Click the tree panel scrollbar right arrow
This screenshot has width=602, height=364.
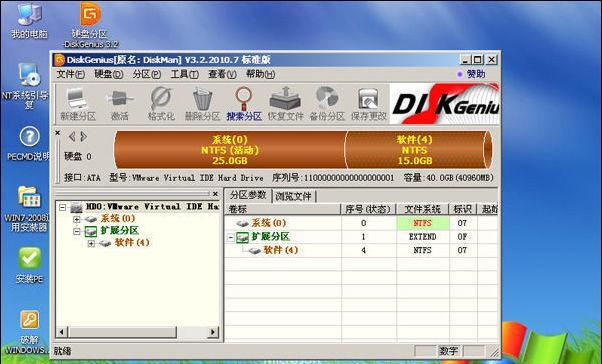213,332
